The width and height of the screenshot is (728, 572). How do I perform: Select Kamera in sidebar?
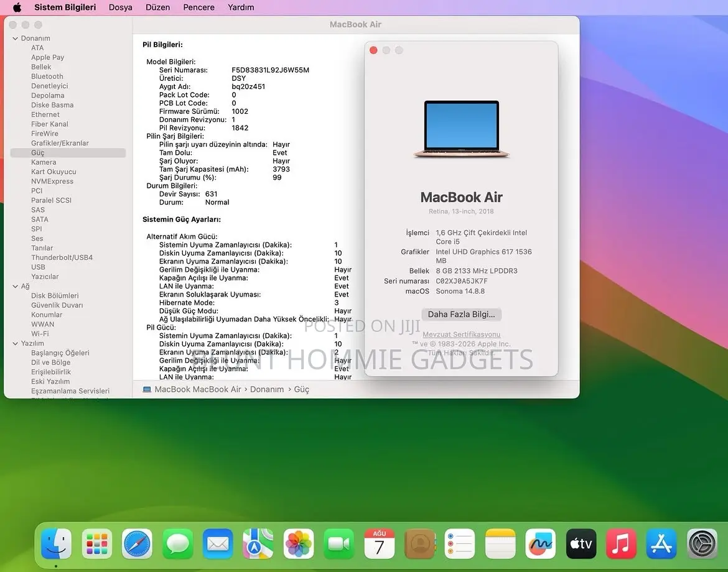coord(43,162)
